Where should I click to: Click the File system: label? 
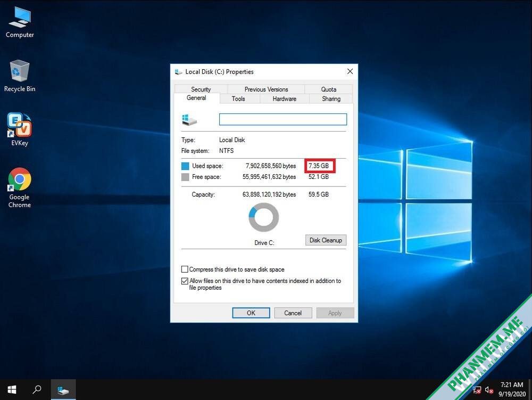click(195, 151)
